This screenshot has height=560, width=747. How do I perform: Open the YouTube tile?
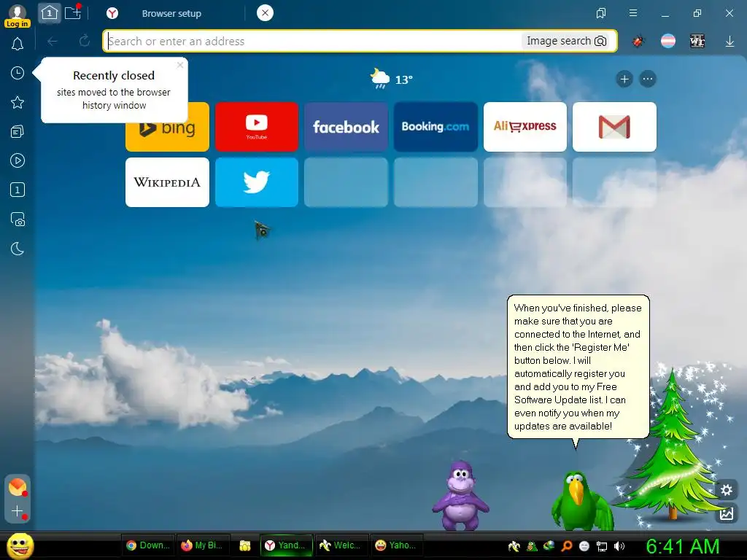257,127
